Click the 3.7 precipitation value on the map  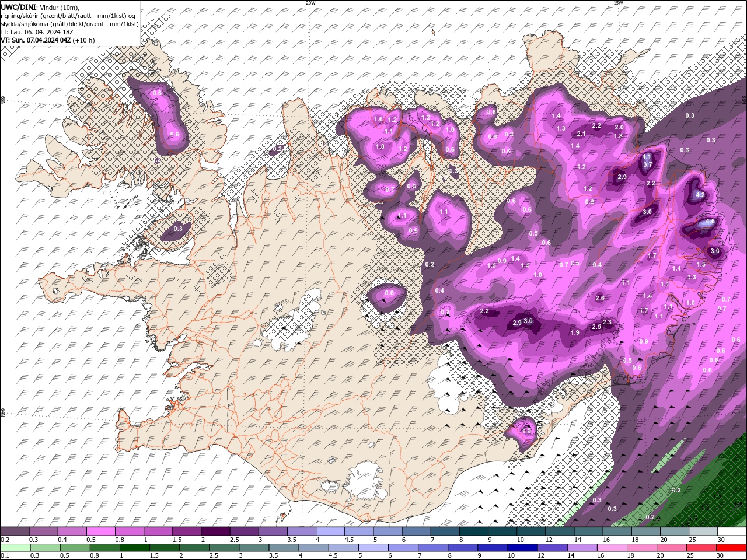(647, 164)
